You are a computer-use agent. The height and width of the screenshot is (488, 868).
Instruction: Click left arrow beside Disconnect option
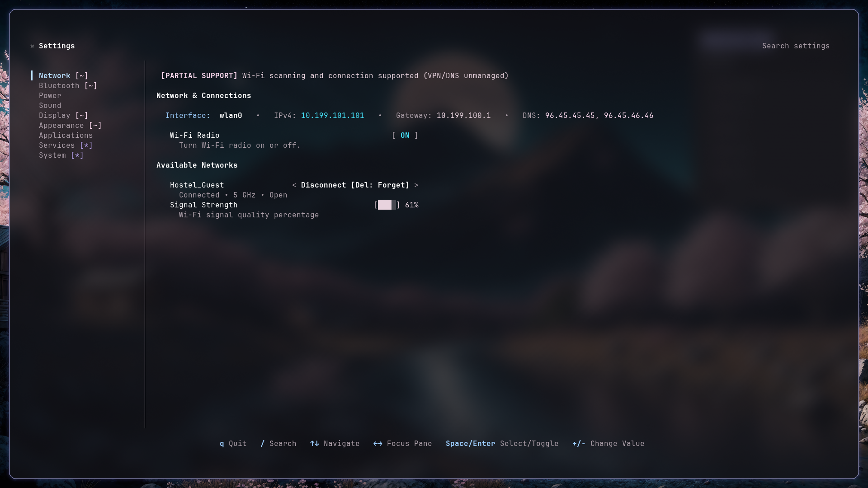[x=294, y=185]
